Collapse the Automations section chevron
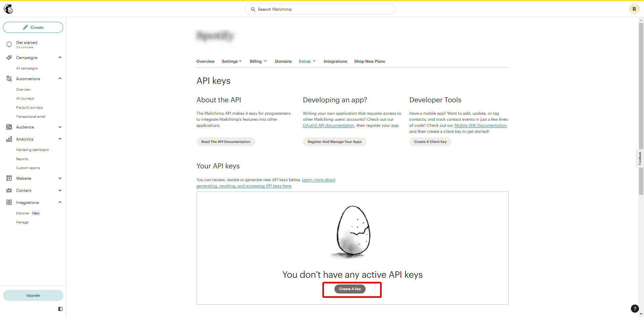 point(60,78)
